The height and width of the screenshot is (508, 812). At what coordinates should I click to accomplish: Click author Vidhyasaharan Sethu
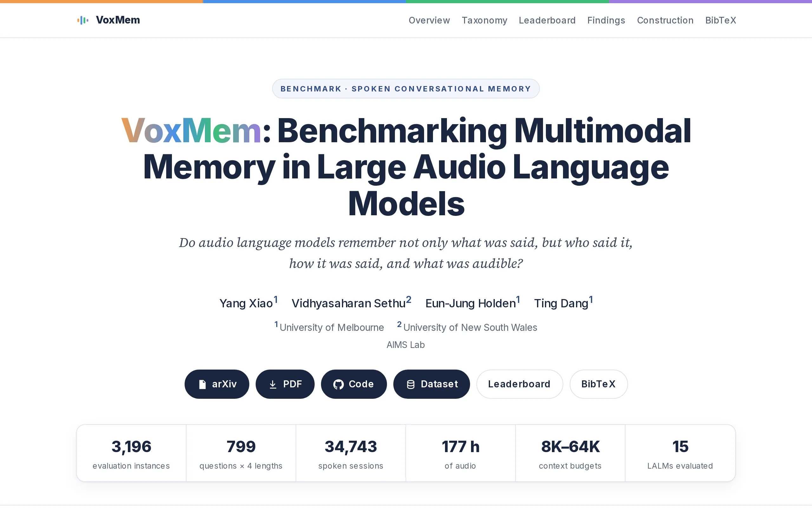tap(348, 304)
